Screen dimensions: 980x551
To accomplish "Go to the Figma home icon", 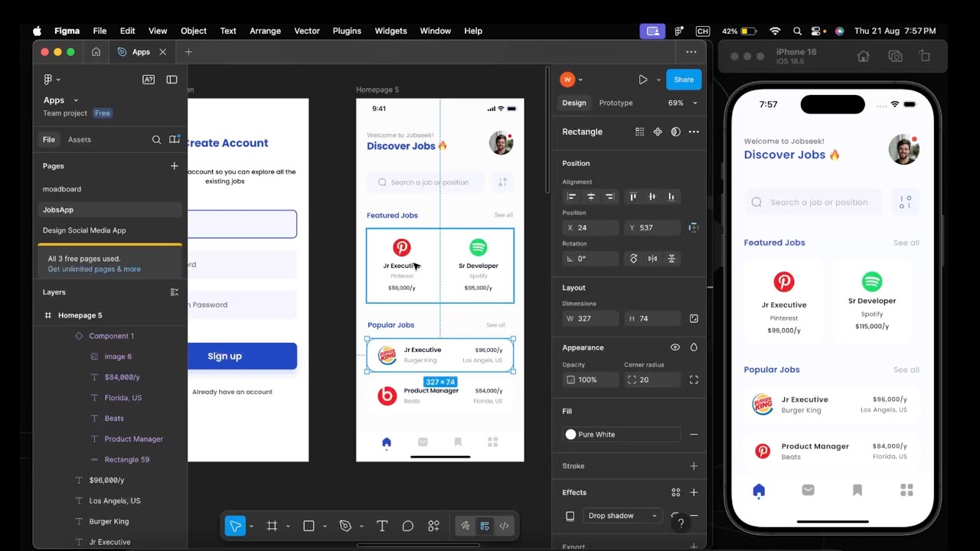I will coord(96,52).
